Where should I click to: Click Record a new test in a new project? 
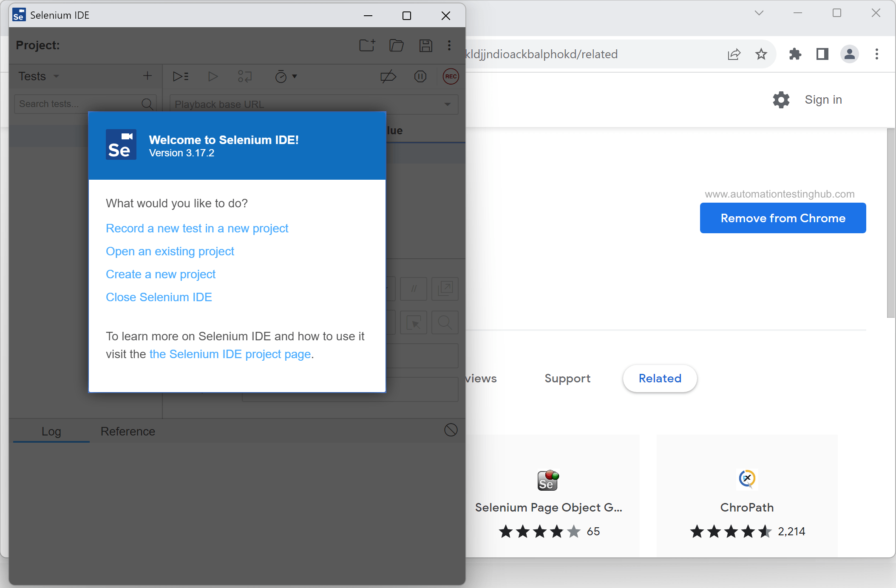[x=197, y=228]
